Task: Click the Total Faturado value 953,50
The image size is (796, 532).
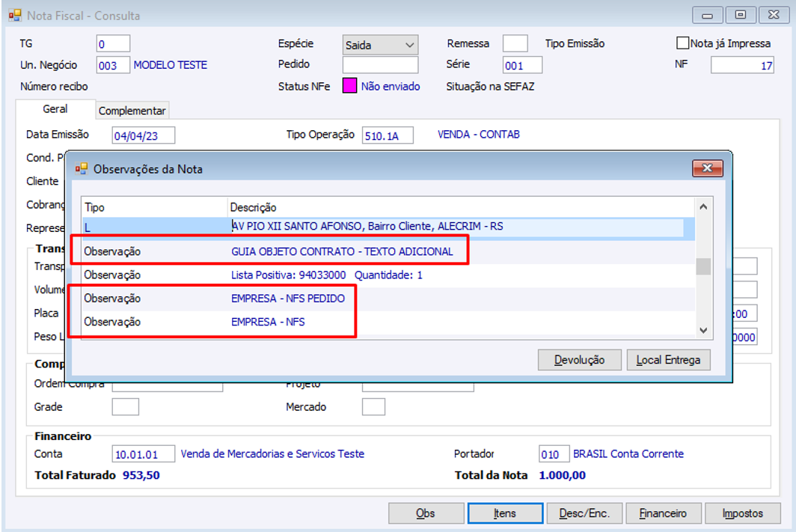Action: 141,476
